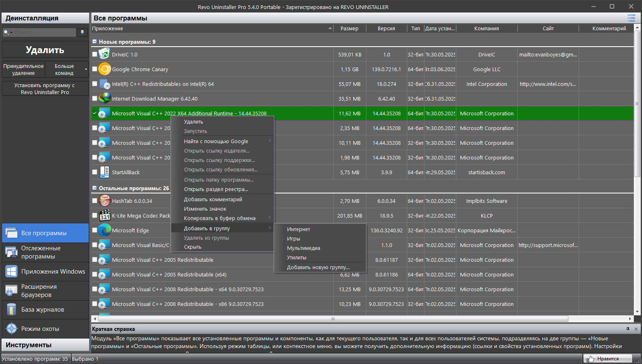Check the StartAllBack checkbox

coord(95,172)
